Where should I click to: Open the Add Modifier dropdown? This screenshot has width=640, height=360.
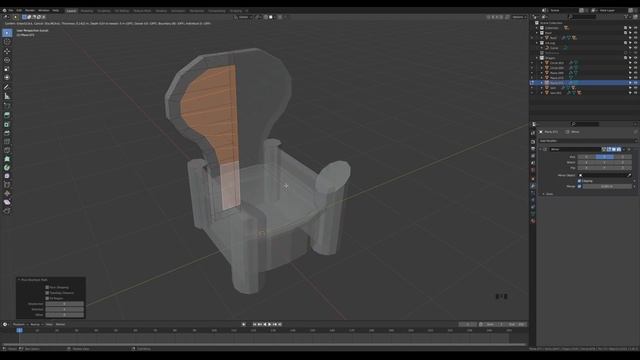tap(587, 141)
